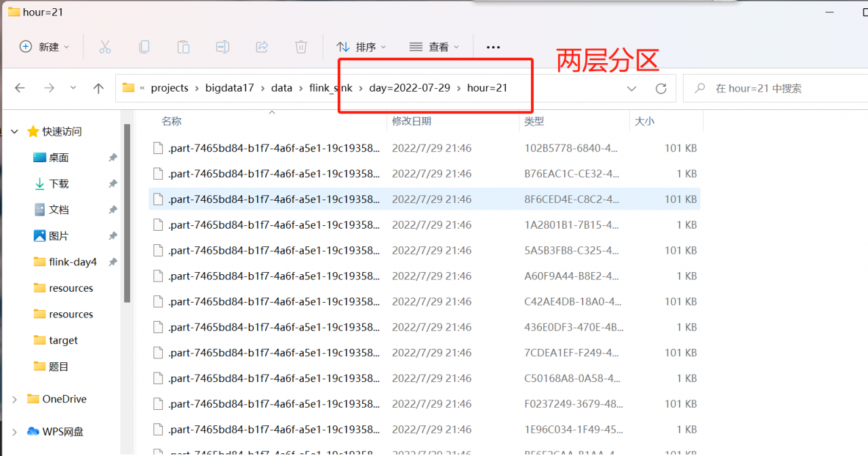Select file with type C50168A8-0A58-4...
Viewport: 868px width, 456px height.
tap(425, 378)
